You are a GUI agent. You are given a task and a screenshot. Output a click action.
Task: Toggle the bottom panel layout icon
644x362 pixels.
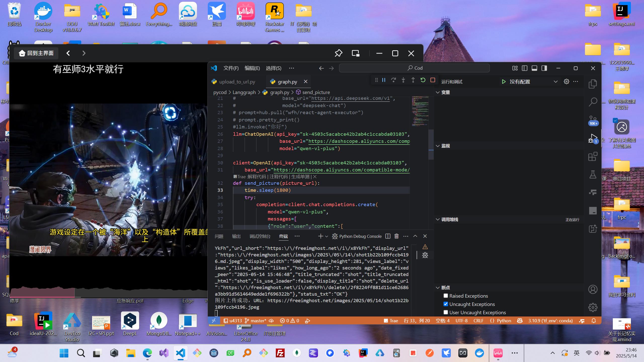pyautogui.click(x=534, y=68)
